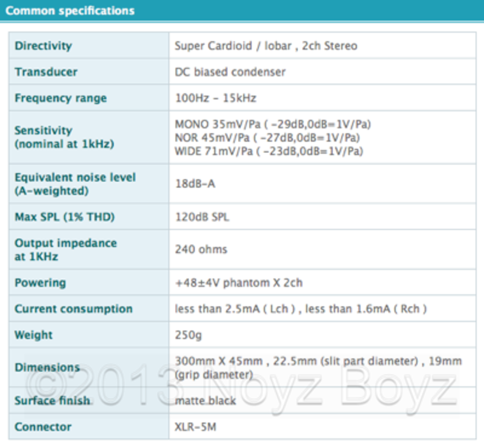Click the MONO 35mV/Pa sensitivity line

click(273, 124)
